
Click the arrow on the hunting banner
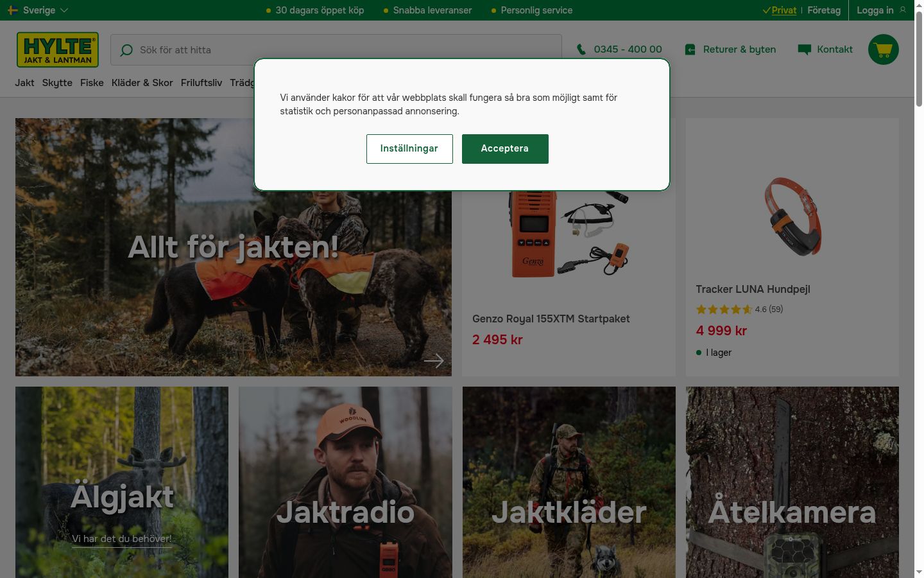coord(434,361)
